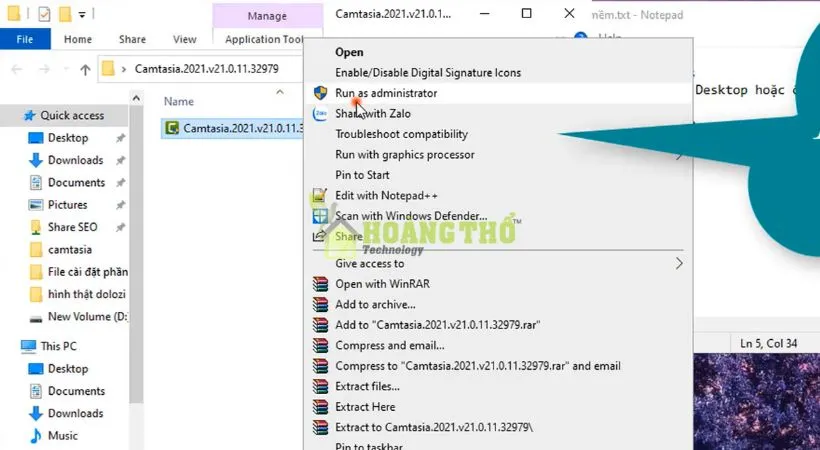Click WinRAR icon beside Compress and email
The width and height of the screenshot is (820, 450).
point(320,345)
